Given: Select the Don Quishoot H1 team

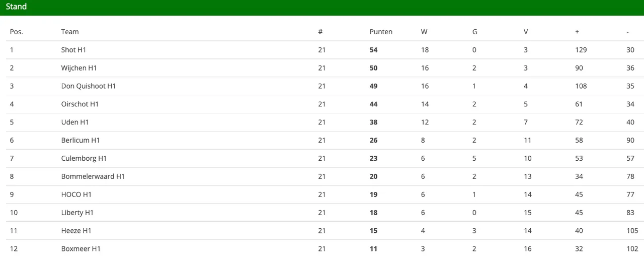Looking at the screenshot, I should point(89,86).
